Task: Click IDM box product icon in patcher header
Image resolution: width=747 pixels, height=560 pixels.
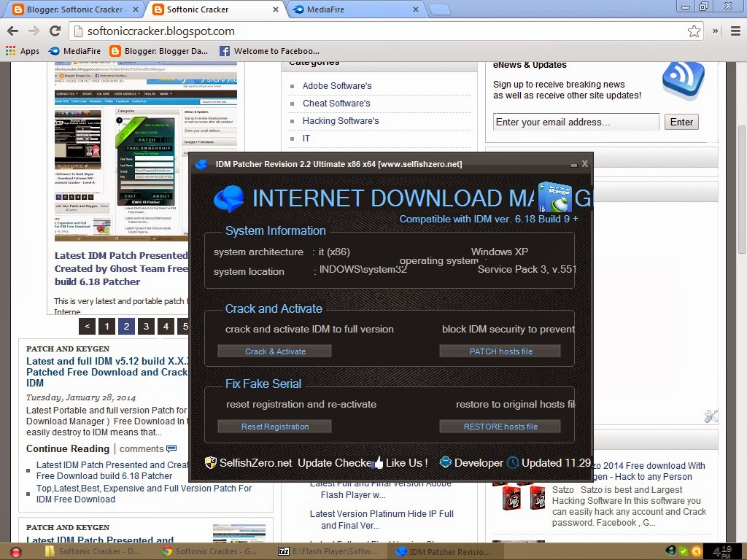Action: (x=555, y=197)
